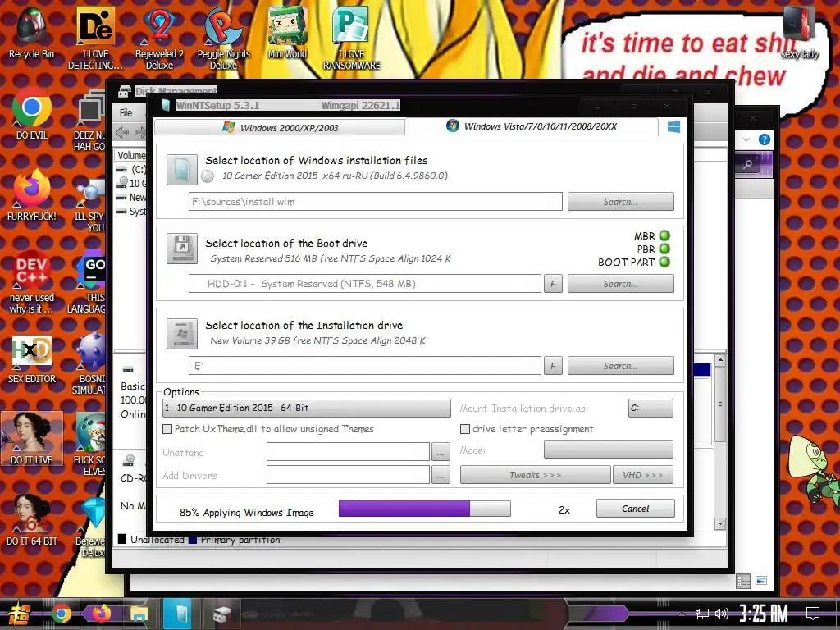
Task: Enable drive letter preassignment checkbox
Action: [x=465, y=429]
